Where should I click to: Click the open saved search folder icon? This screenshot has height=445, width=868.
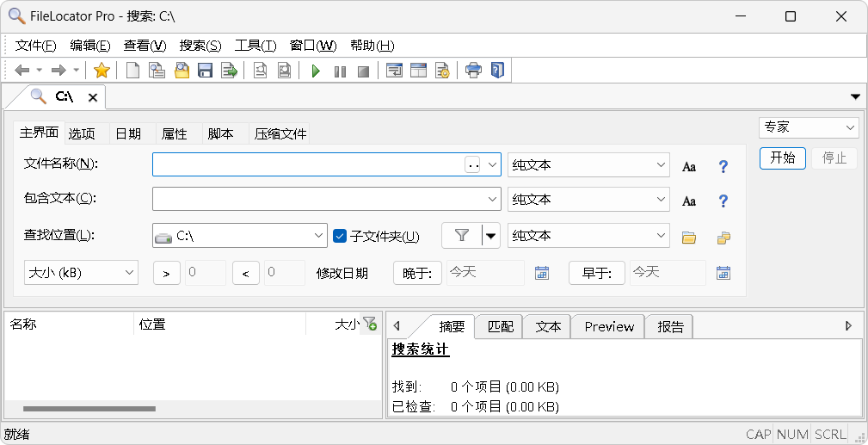(x=182, y=71)
